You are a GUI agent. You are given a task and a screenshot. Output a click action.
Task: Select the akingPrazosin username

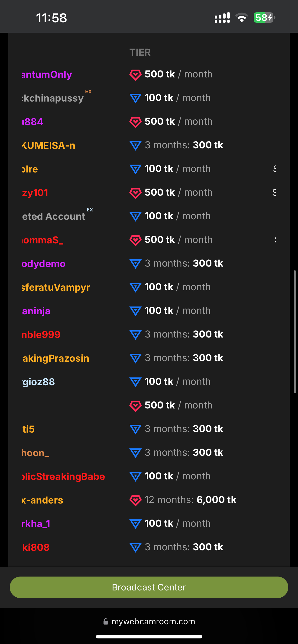point(55,358)
